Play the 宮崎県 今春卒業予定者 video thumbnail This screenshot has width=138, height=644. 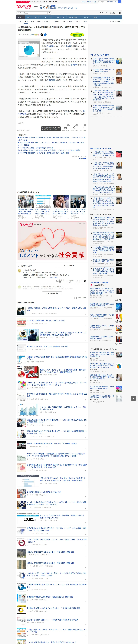click(21, 445)
